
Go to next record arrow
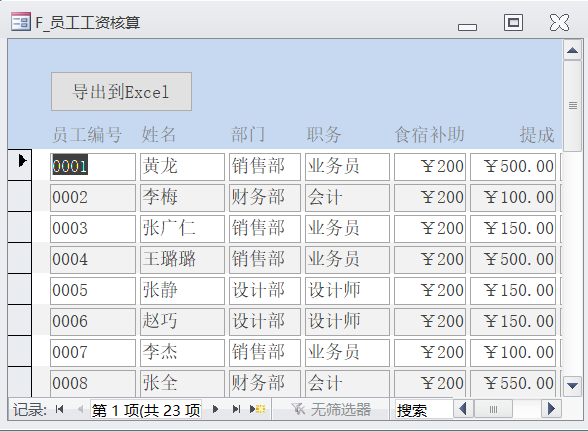(215, 409)
